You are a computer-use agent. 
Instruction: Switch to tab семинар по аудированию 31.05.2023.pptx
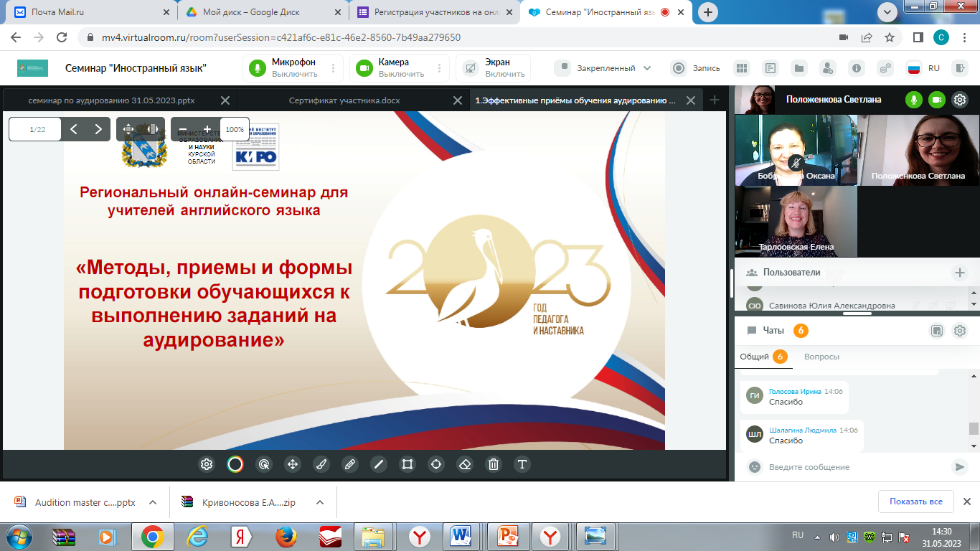tap(111, 100)
